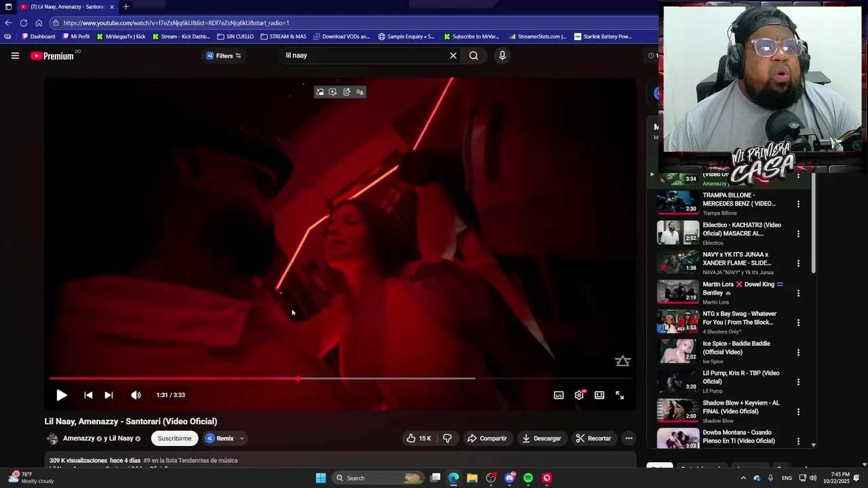Enter fullscreen mode in the player
The width and height of the screenshot is (868, 488).
(620, 395)
